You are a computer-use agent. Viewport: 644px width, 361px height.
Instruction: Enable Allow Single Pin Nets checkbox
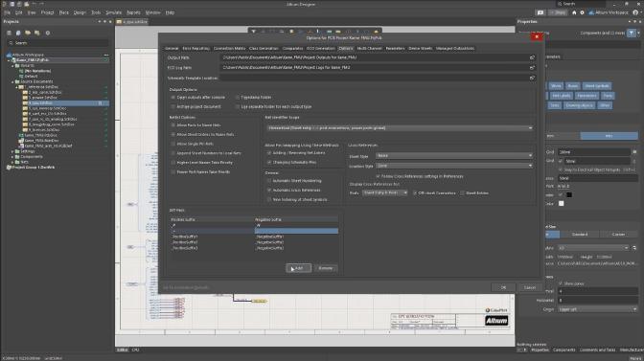[x=172, y=144]
